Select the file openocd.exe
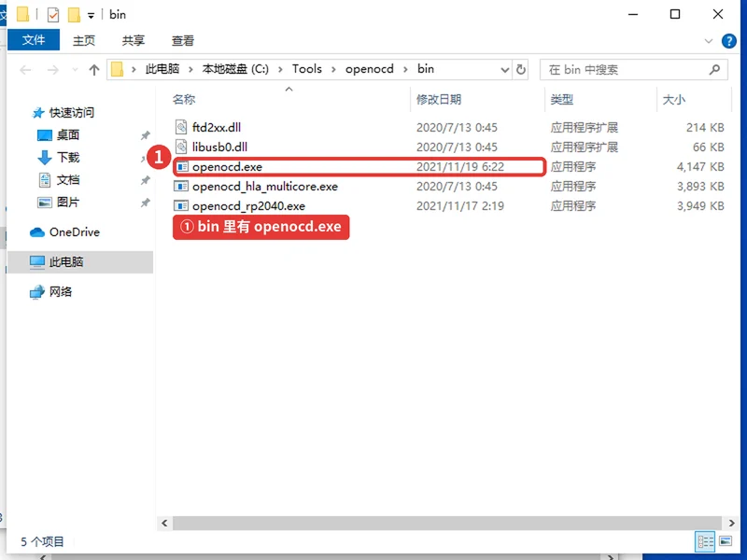Viewport: 747px width, 560px height. point(227,167)
